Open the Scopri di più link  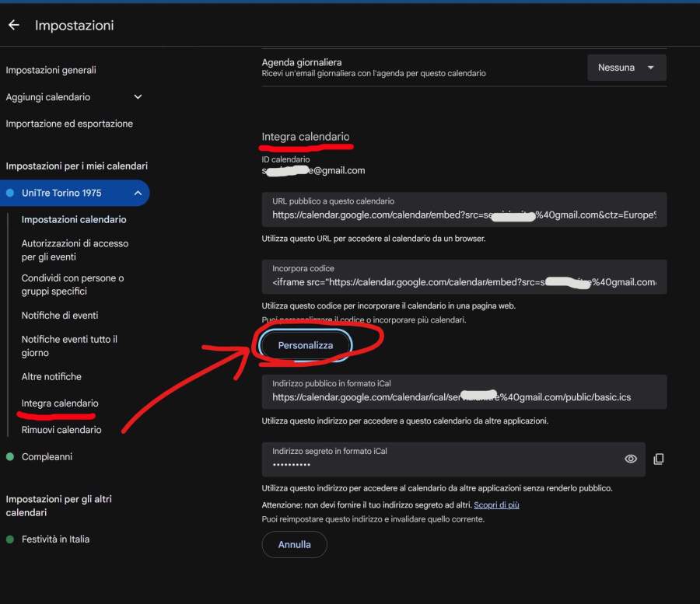[496, 504]
